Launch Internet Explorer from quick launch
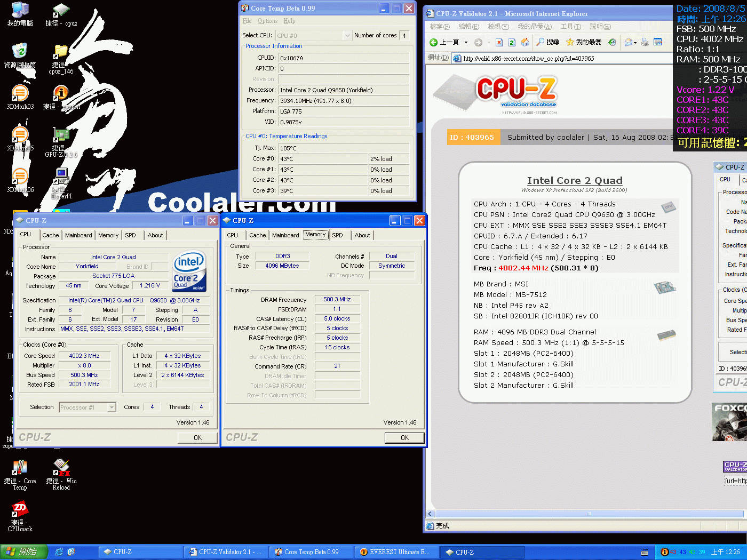The image size is (747, 560). [59, 552]
